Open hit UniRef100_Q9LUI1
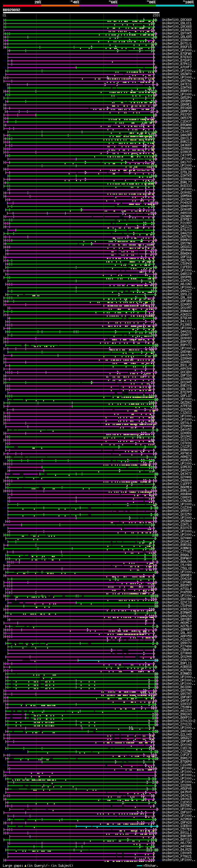Viewport: 197px width, 868px height. (x=176, y=23)
